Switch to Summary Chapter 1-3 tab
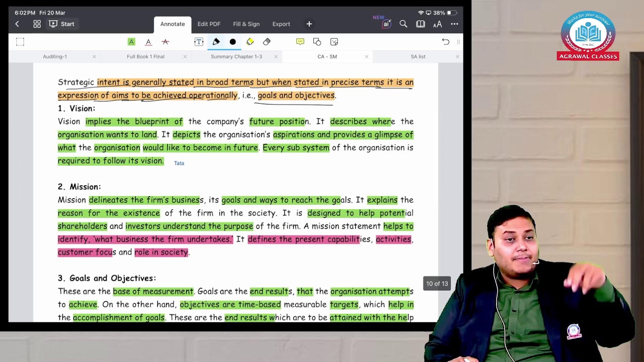 [236, 57]
